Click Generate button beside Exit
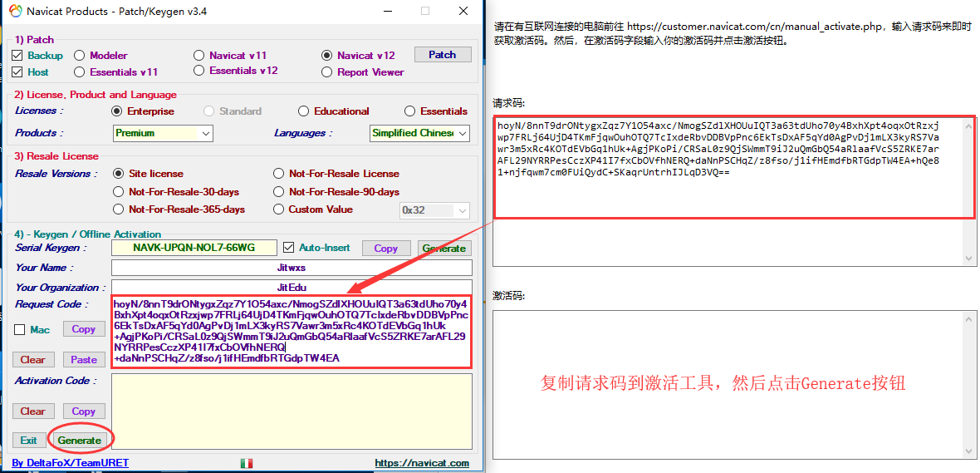The image size is (980, 473). pos(80,441)
